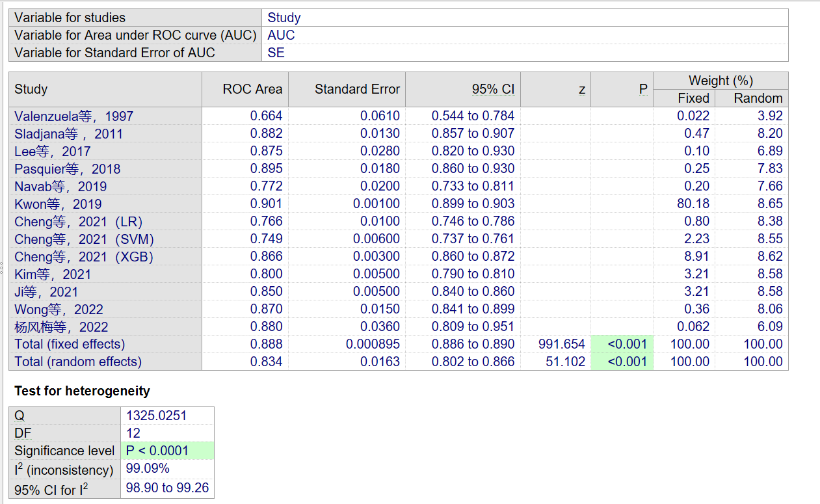Click the DF label in heterogeneity table
Viewport: 820px width, 504px height.
click(23, 433)
